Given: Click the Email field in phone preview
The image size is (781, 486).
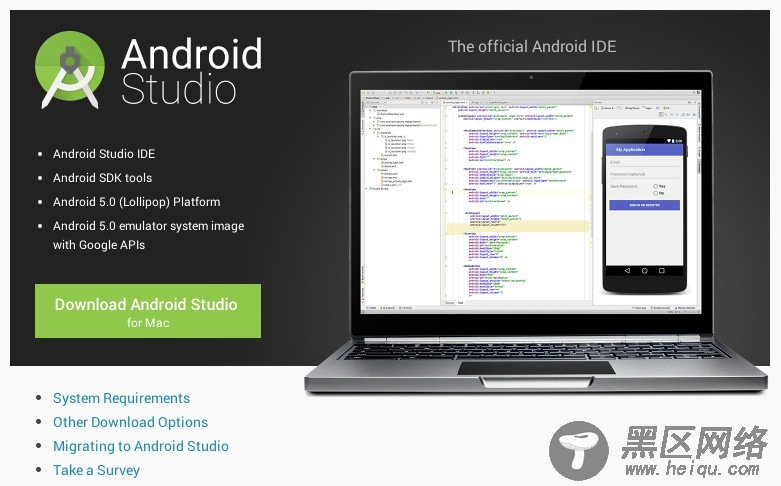Looking at the screenshot, I should [645, 163].
